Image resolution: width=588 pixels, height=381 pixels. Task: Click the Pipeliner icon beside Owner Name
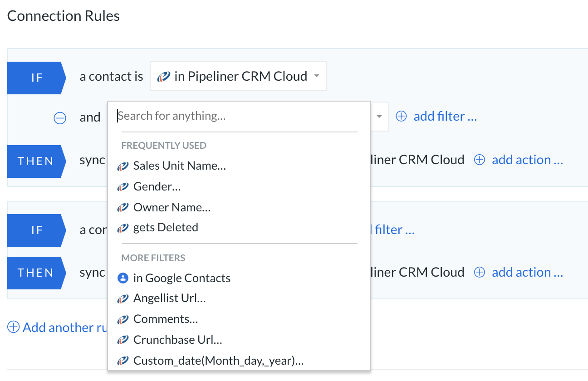point(122,208)
